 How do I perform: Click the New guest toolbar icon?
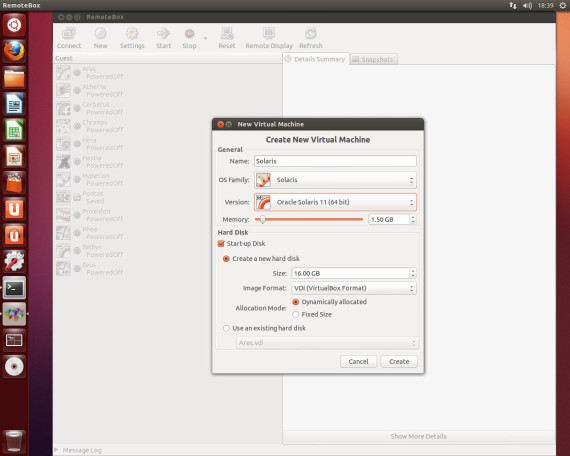[100, 38]
